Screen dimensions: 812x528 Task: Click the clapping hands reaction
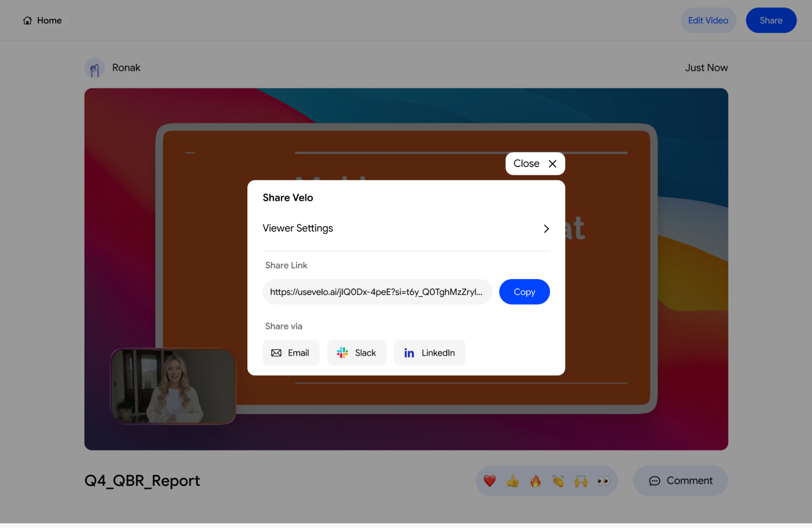pyautogui.click(x=558, y=481)
